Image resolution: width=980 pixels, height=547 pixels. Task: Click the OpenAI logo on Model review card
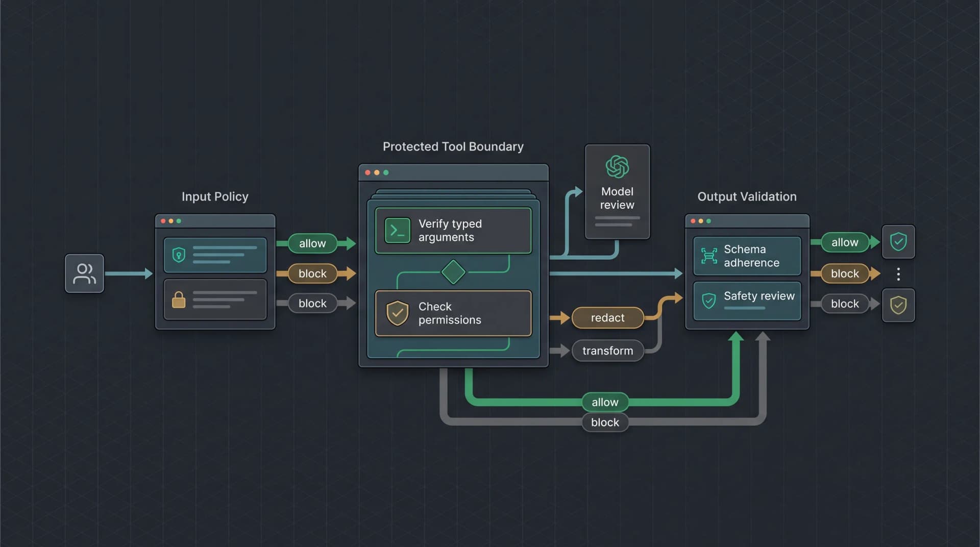(x=617, y=167)
